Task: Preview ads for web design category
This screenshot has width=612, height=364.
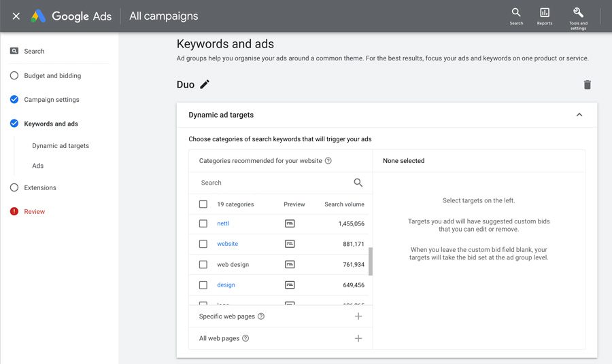Action: tap(290, 265)
